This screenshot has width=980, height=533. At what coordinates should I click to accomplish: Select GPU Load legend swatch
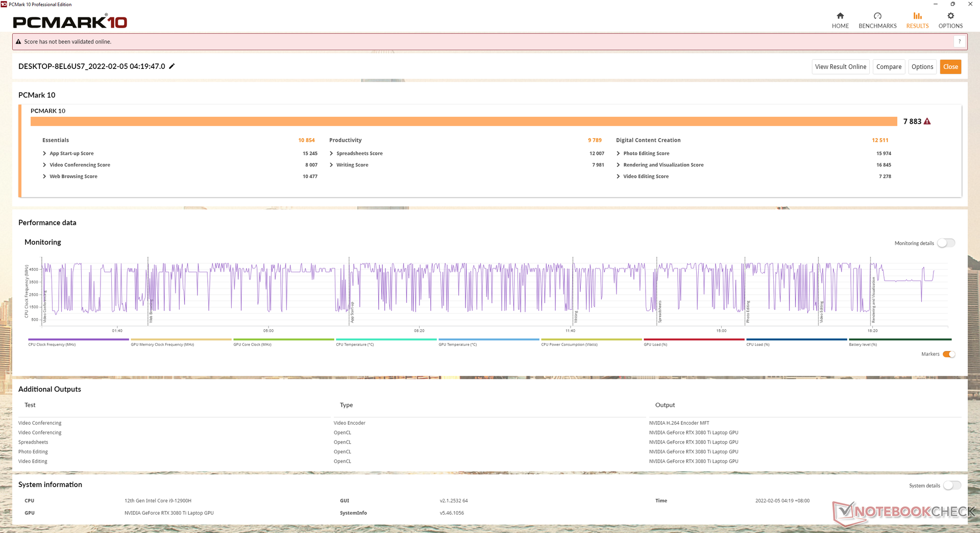pyautogui.click(x=694, y=340)
